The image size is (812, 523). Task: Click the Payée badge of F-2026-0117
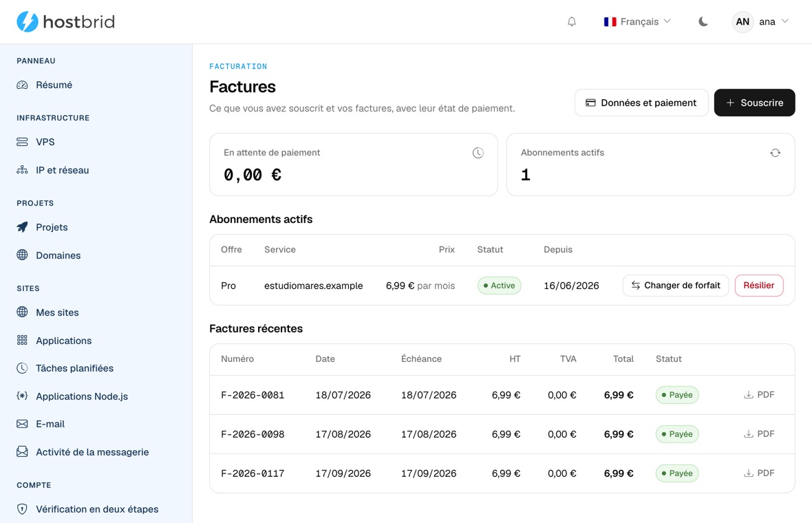(677, 473)
